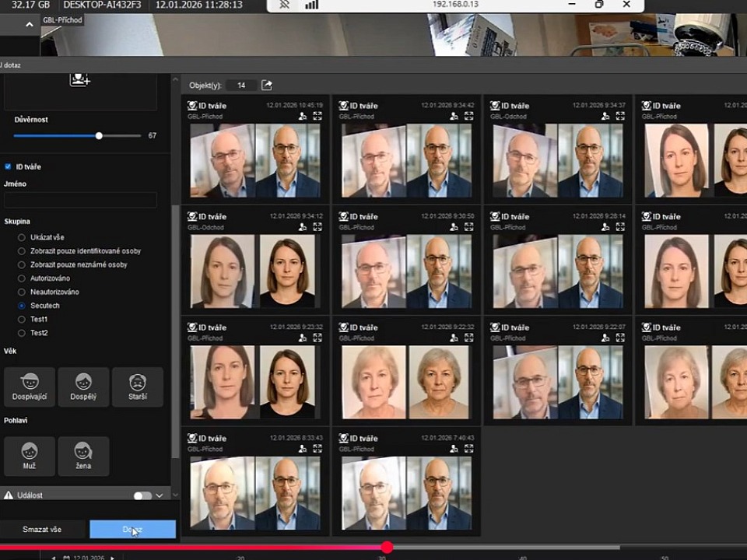Select the Autorizováno group radio button
The height and width of the screenshot is (560, 747).
22,278
